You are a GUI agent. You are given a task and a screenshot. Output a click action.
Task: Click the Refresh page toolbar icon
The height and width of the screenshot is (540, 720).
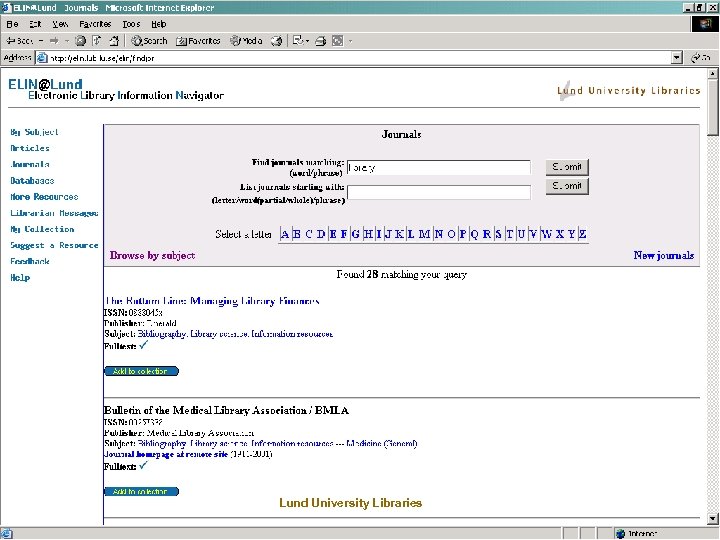(97, 41)
